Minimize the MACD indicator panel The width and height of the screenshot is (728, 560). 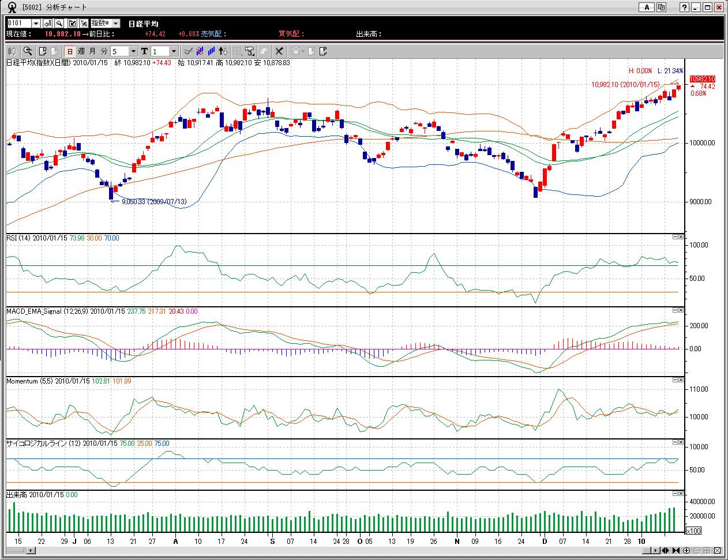pyautogui.click(x=675, y=310)
